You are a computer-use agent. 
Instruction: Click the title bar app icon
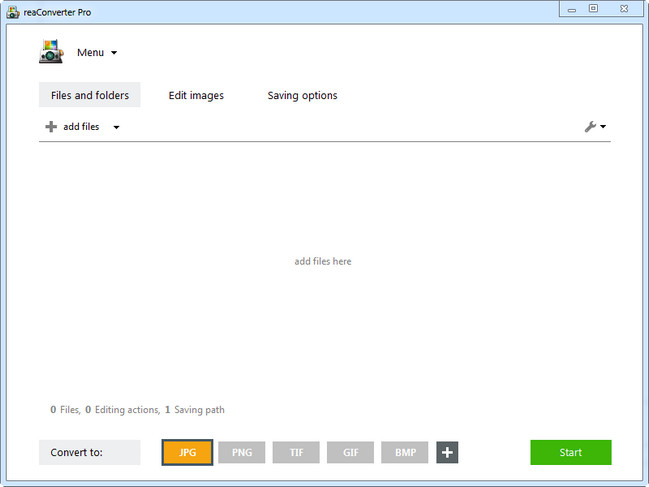[x=13, y=12]
